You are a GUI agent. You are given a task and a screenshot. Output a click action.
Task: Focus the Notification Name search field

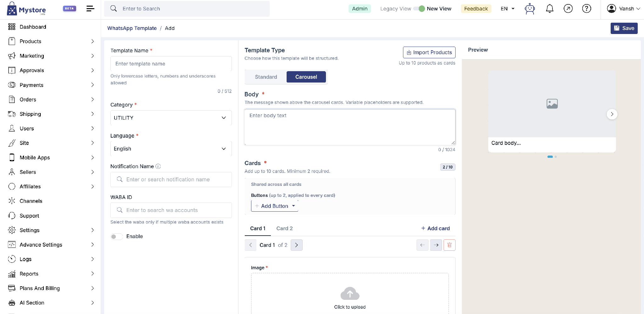(x=171, y=180)
